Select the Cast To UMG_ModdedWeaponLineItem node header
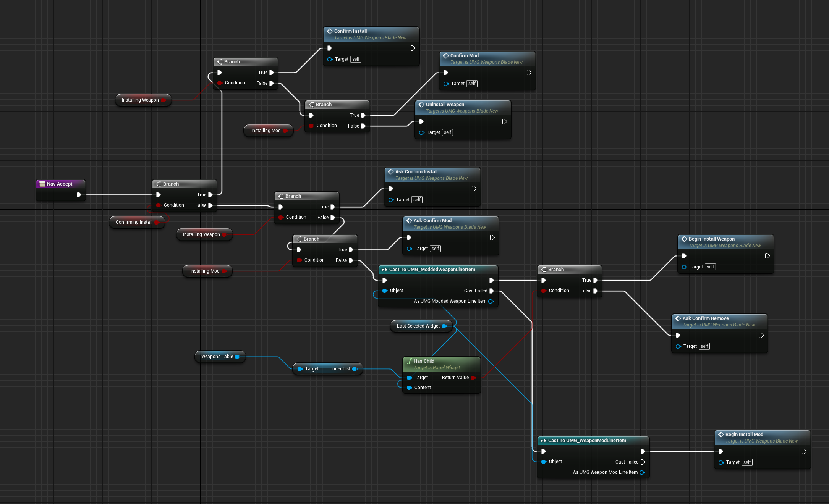This screenshot has height=504, width=829. click(x=438, y=270)
